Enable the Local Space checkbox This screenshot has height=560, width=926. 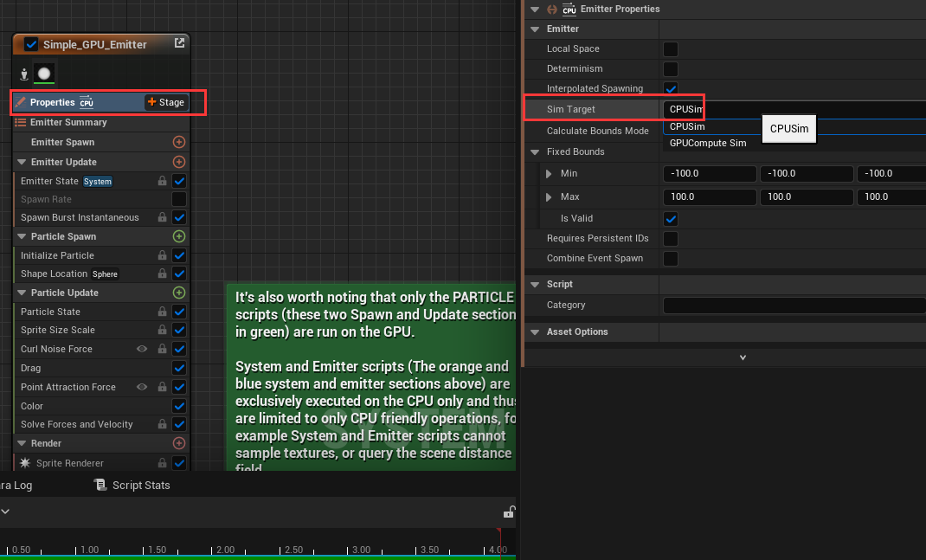click(670, 49)
